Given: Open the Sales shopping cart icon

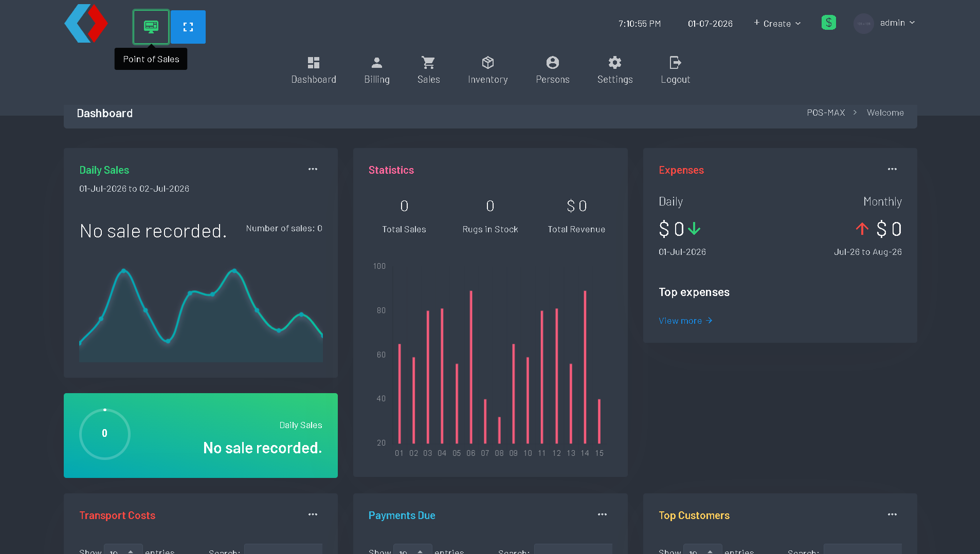Looking at the screenshot, I should pyautogui.click(x=428, y=63).
